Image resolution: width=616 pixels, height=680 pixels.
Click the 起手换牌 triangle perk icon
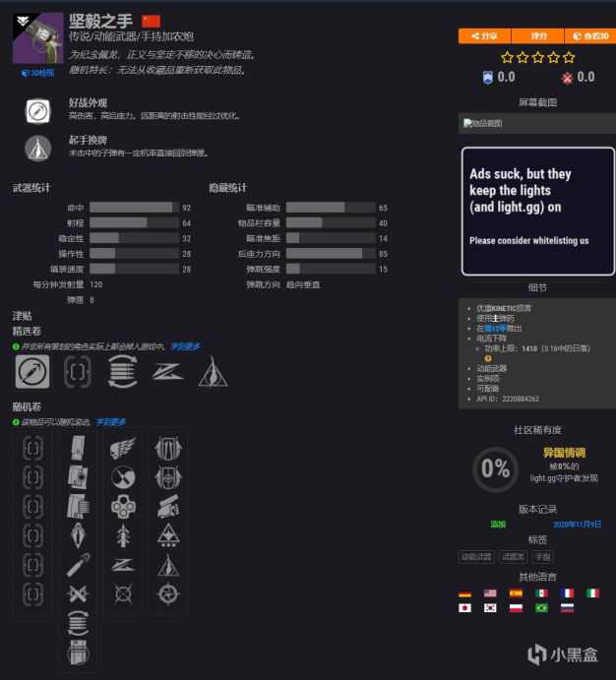click(37, 148)
